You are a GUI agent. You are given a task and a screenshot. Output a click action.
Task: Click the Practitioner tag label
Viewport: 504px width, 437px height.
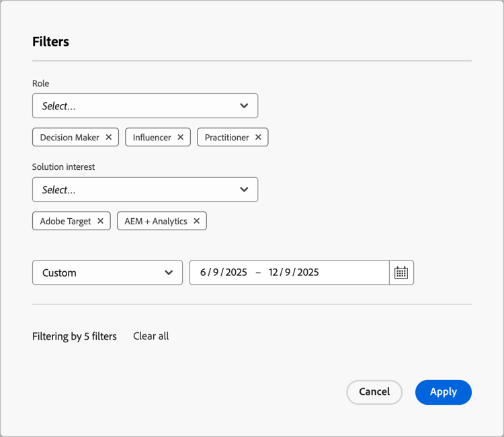click(226, 138)
